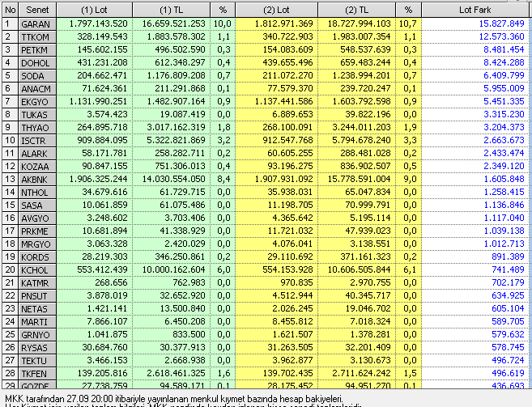Select the DOHOL row label
Screen dimensions: 532x407
click(x=37, y=63)
